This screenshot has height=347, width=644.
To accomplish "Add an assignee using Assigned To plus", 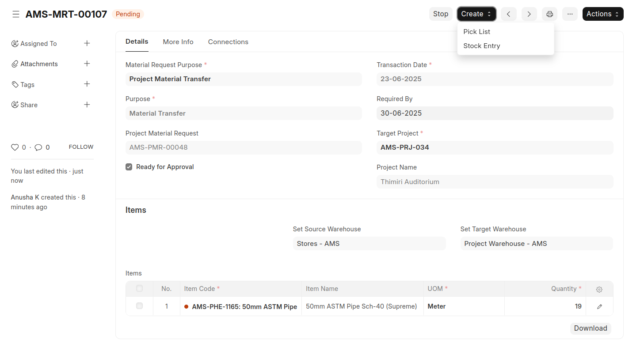I will (x=87, y=43).
